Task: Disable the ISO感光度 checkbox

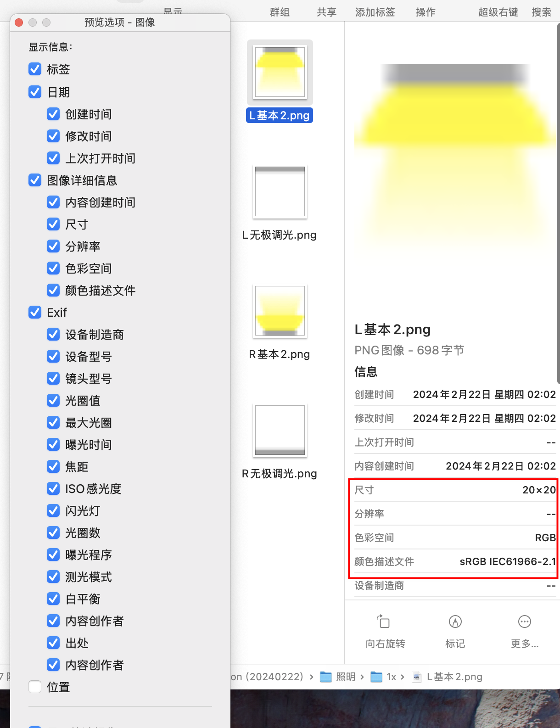Action: tap(53, 488)
